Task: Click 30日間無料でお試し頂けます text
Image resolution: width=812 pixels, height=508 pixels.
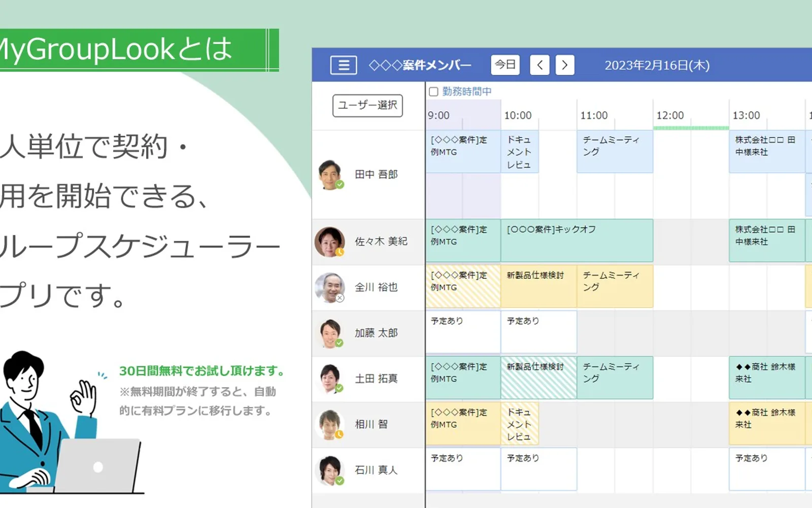Action: point(203,371)
